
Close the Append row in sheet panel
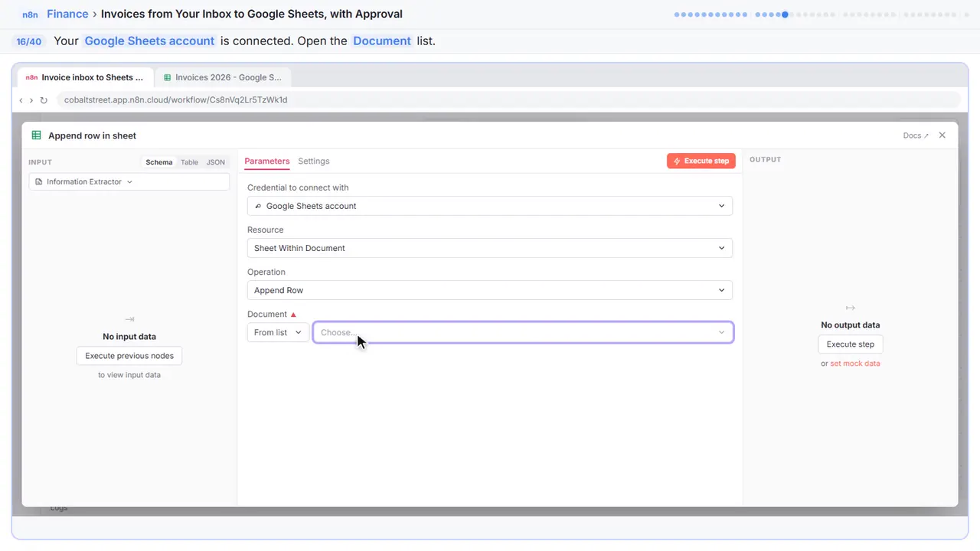(942, 135)
